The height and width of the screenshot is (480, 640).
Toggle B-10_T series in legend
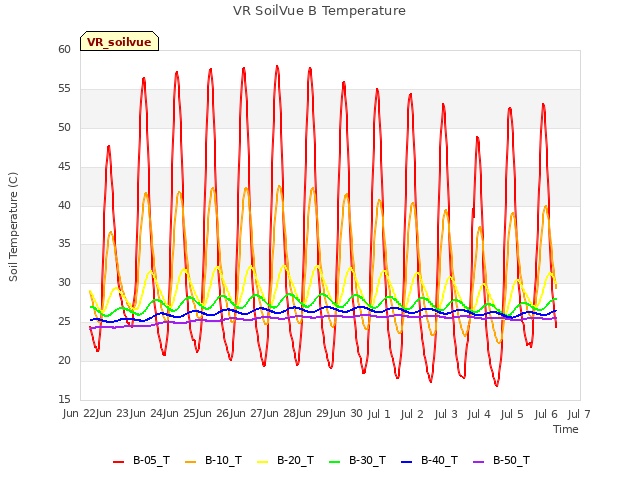pos(213,460)
